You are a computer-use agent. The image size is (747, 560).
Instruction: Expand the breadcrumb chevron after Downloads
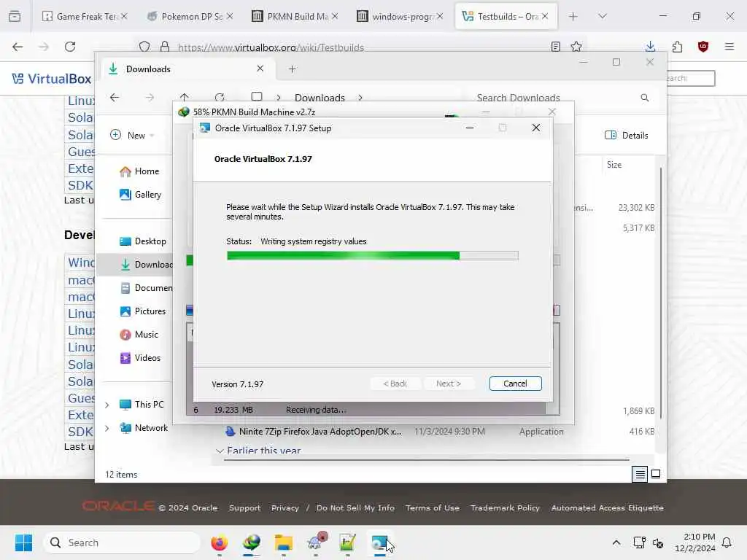tap(360, 98)
